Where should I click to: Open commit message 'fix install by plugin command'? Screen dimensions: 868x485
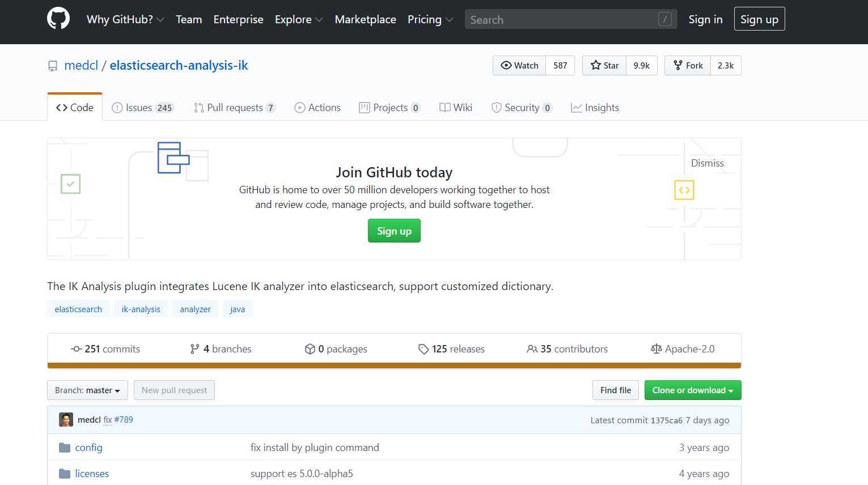point(315,448)
